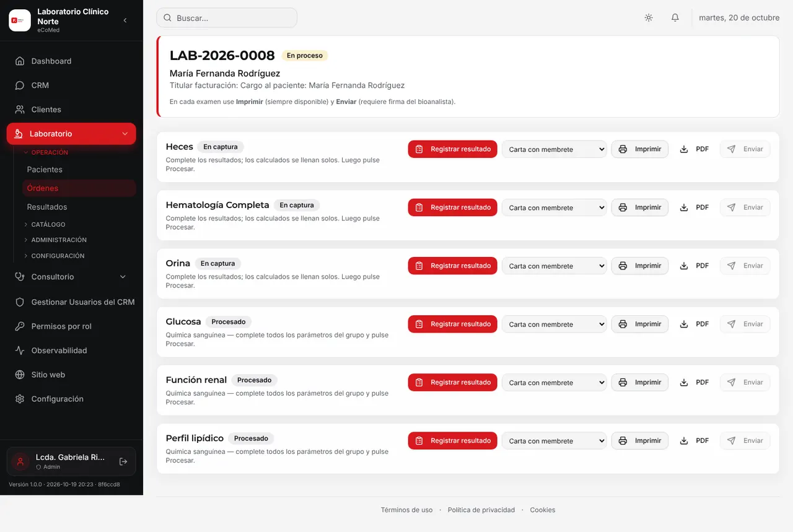793x532 pixels.
Task: Open paper format dropdown for Hematología Completa
Action: [x=554, y=207]
